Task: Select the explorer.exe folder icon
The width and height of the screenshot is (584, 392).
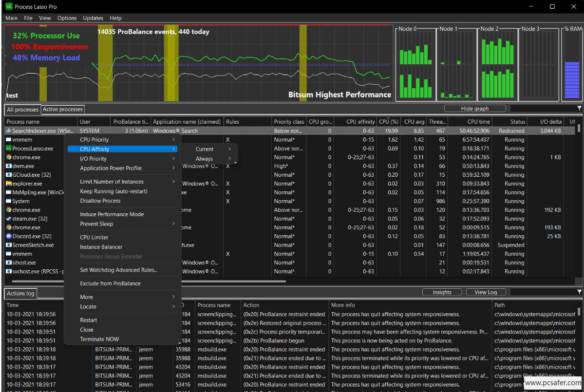Action: [8, 184]
